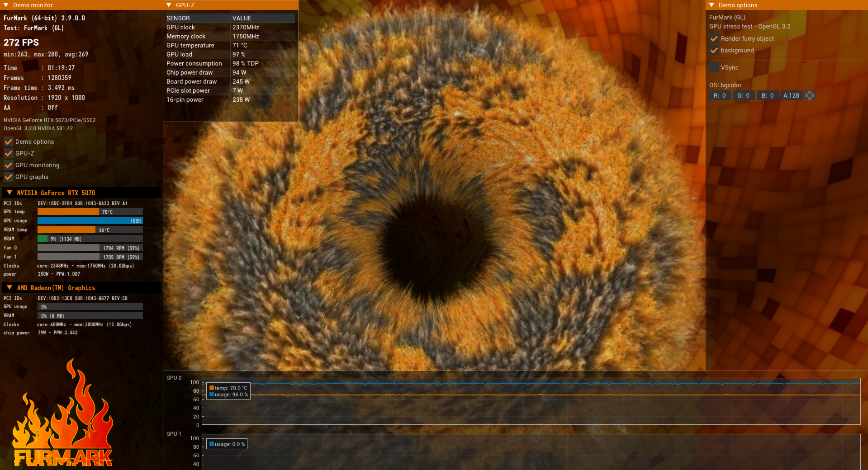The width and height of the screenshot is (868, 470).
Task: Uncheck the Demo options checkbox in monitor
Action: (9, 141)
